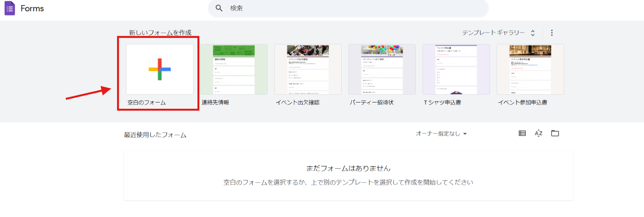Open the AZ sort options icon

(539, 133)
